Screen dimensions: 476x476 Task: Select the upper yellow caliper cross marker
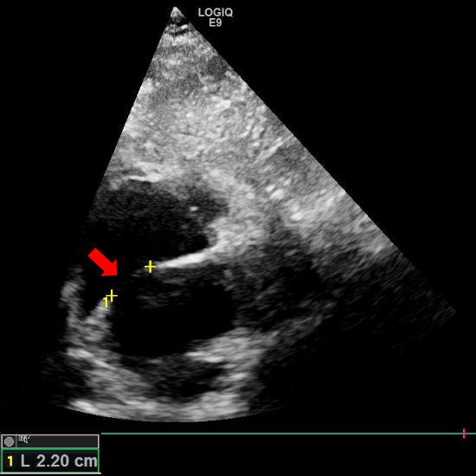tap(150, 267)
